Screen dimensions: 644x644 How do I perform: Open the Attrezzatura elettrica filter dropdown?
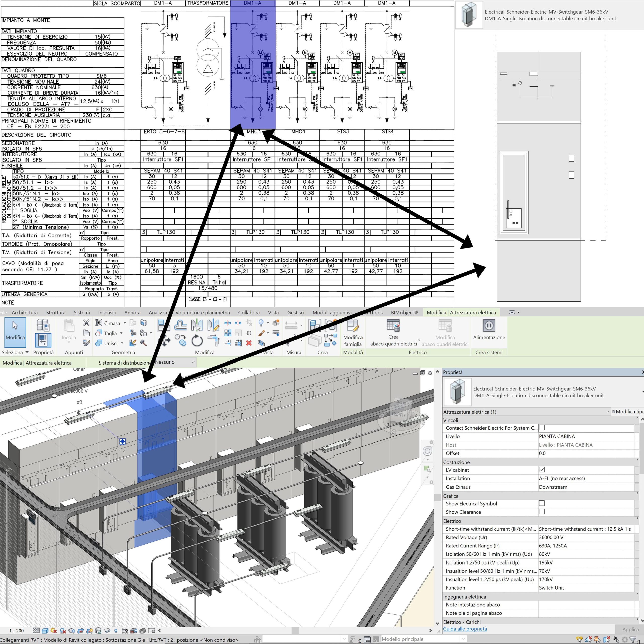pos(607,412)
